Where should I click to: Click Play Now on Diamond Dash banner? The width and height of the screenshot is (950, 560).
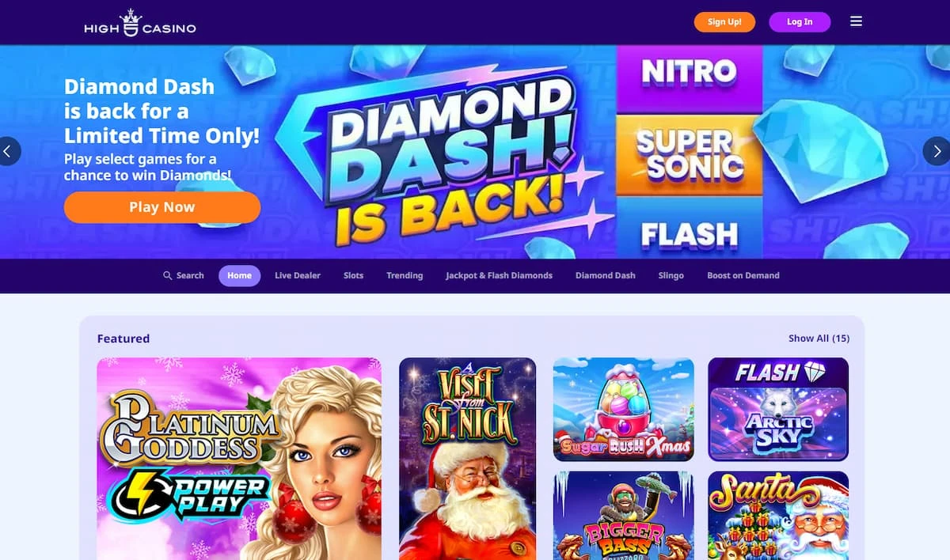coord(162,207)
